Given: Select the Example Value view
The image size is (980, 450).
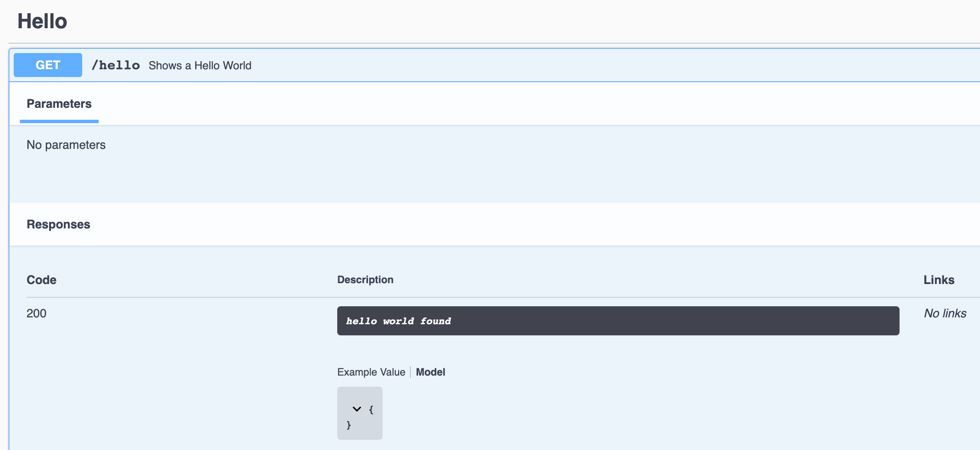Looking at the screenshot, I should 371,372.
